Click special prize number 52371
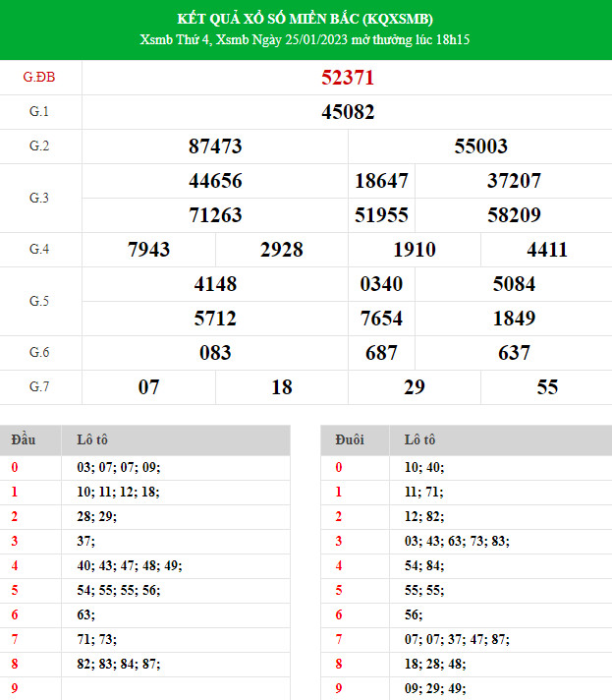 point(348,78)
